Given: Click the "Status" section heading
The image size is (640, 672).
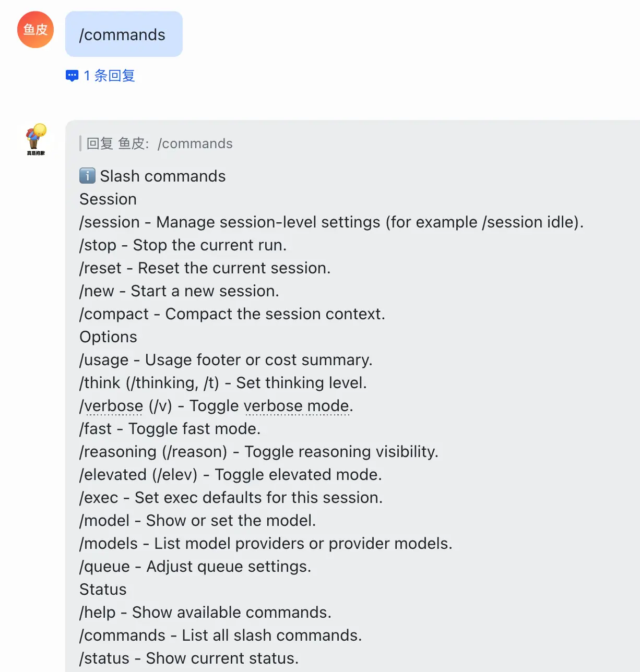Looking at the screenshot, I should pos(103,590).
